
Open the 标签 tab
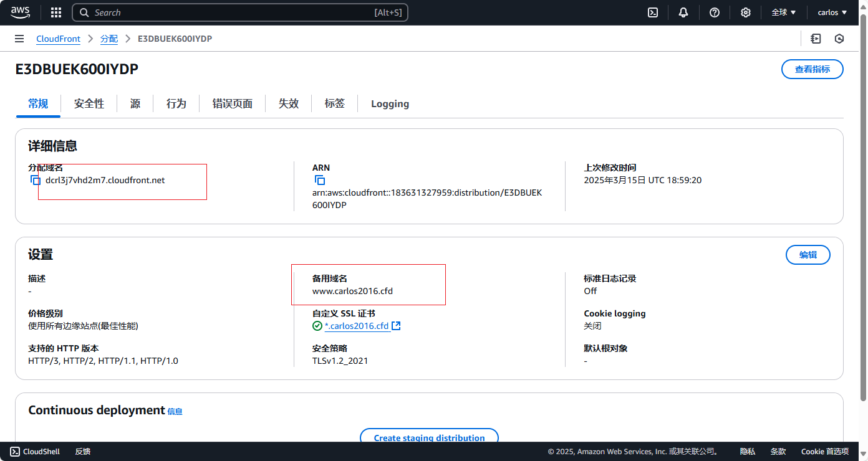point(335,104)
